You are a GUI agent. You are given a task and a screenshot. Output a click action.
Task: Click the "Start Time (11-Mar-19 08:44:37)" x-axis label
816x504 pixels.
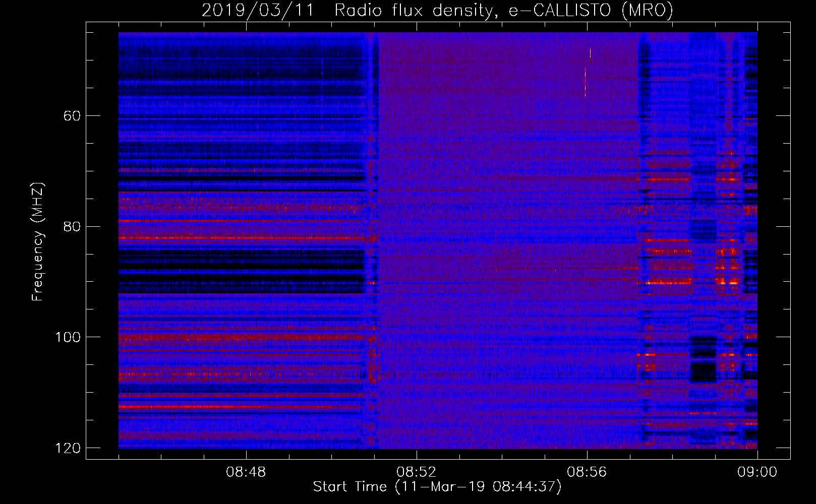437,487
